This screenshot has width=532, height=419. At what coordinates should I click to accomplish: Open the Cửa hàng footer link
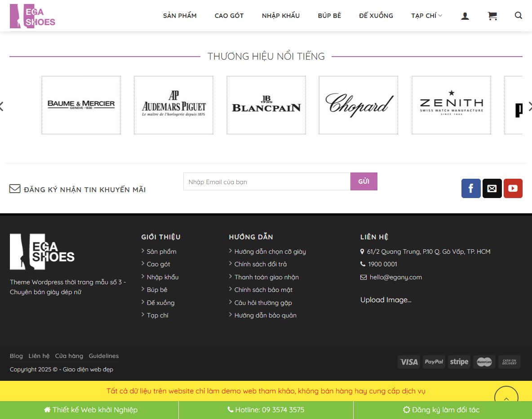click(x=69, y=356)
